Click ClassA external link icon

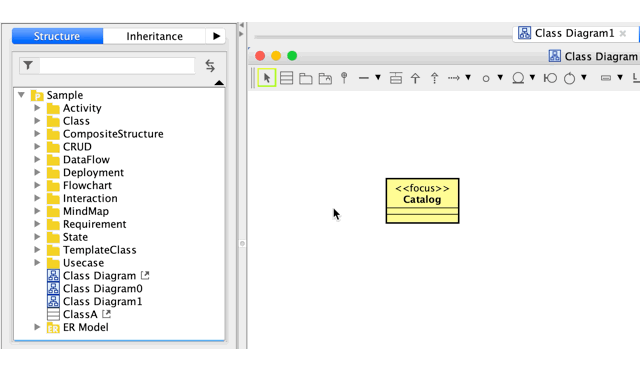pos(106,314)
